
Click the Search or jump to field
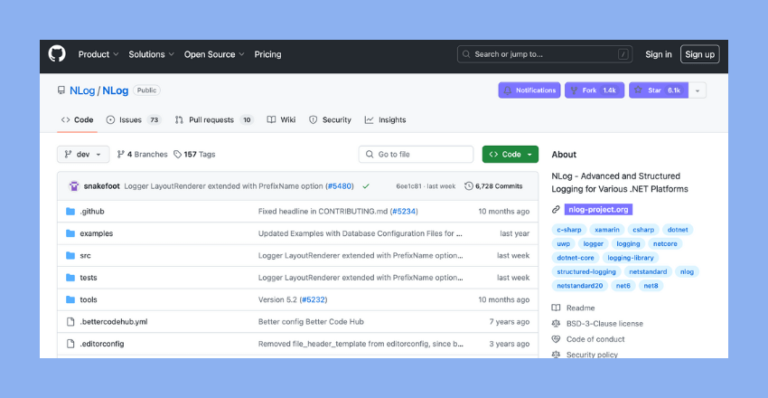544,54
